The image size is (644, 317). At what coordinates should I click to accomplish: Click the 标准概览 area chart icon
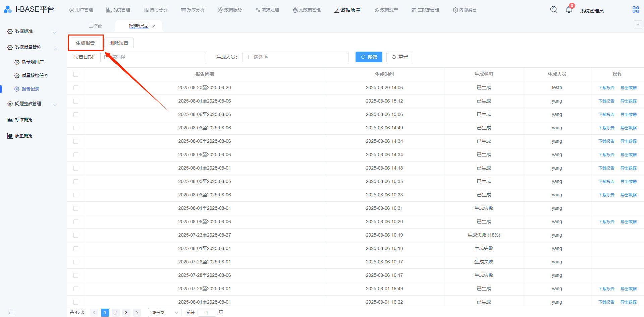tap(10, 120)
